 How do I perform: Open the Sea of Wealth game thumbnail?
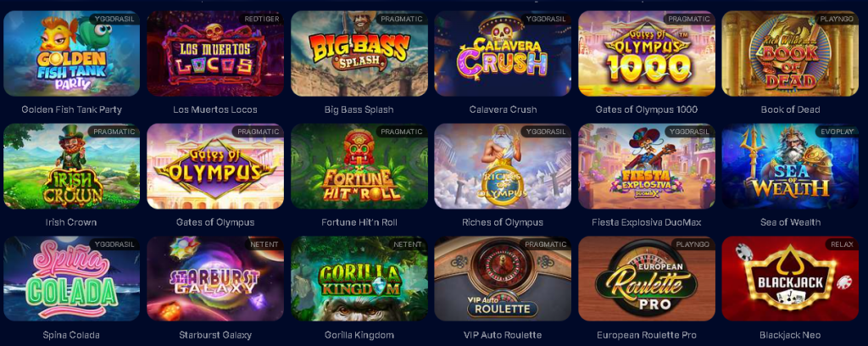pos(790,166)
